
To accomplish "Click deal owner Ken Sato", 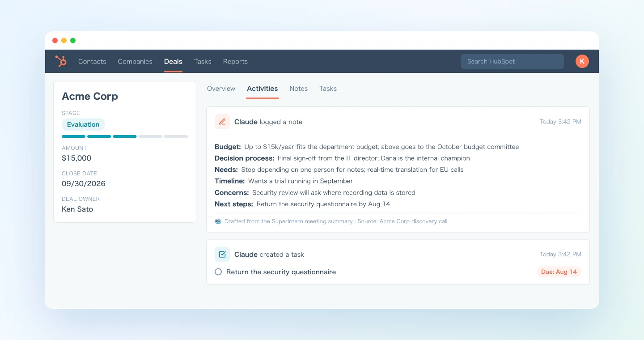I will click(x=77, y=209).
